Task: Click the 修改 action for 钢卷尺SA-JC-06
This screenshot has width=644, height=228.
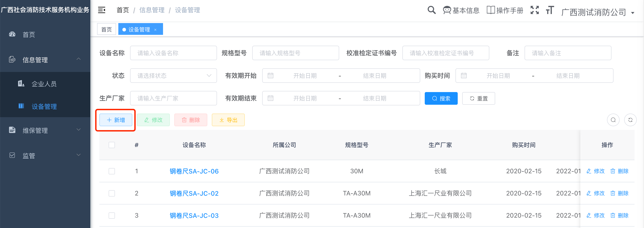Action: click(595, 171)
